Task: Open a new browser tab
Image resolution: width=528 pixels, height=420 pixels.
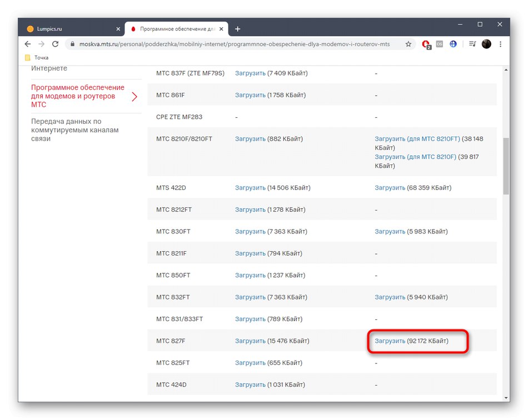Action: [237, 29]
